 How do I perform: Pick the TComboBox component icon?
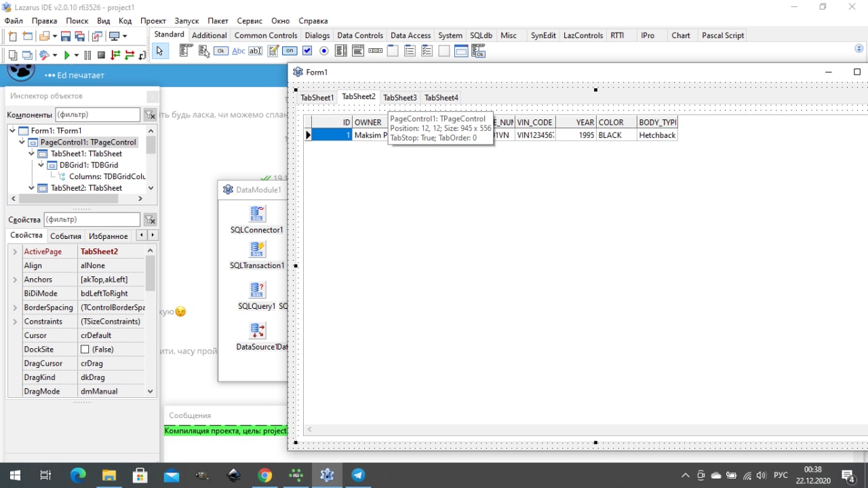(358, 51)
